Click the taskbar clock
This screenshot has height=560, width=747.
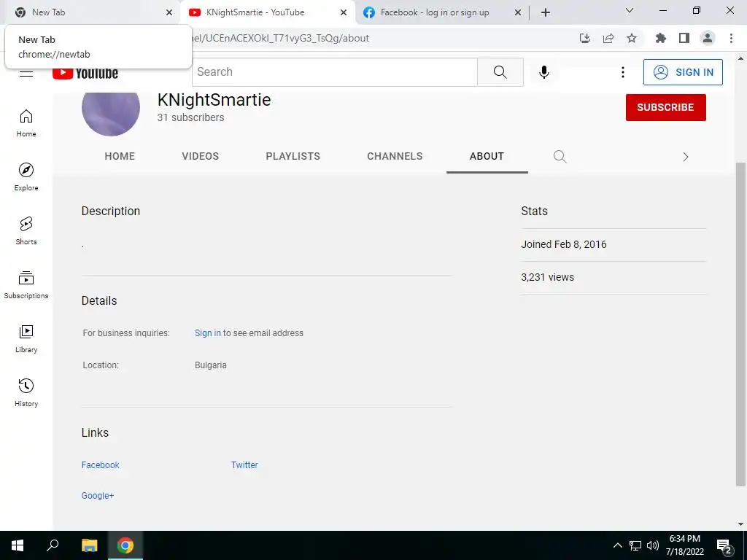(684, 545)
